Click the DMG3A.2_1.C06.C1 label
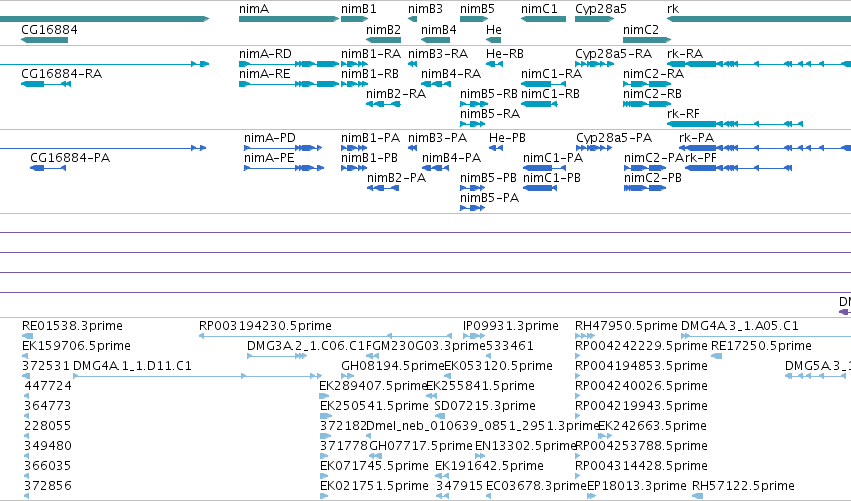 306,346
